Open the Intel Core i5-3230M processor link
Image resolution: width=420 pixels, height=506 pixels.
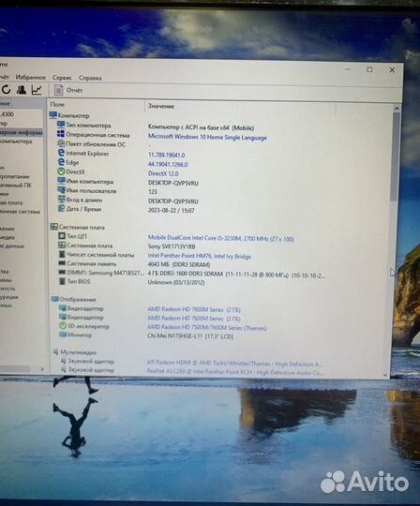click(x=220, y=239)
